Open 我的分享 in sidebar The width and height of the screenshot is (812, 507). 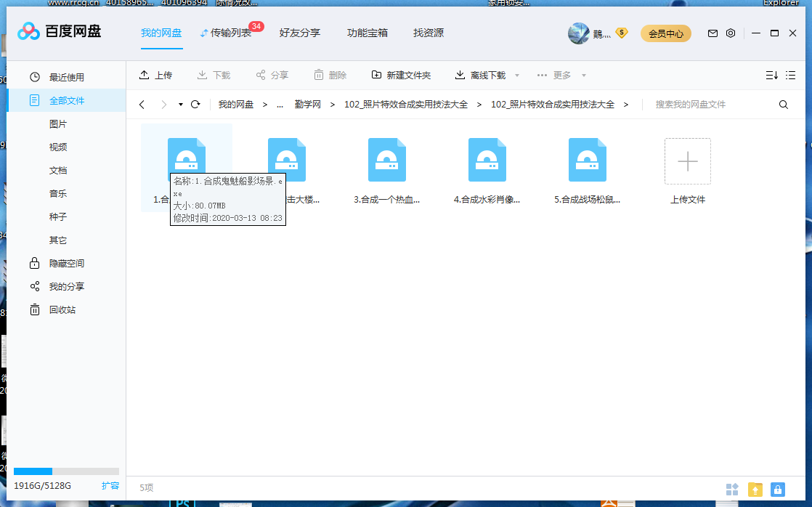coord(66,286)
